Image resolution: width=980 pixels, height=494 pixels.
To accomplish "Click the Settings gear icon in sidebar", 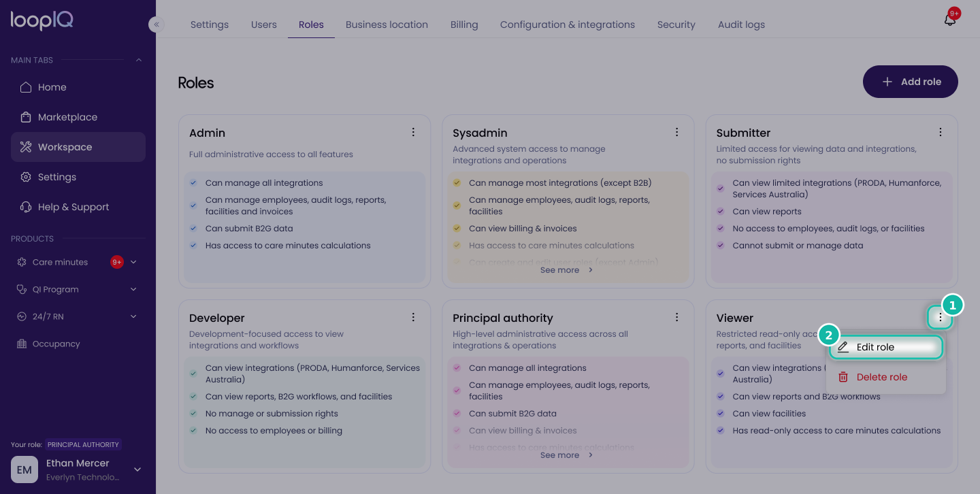I will (x=26, y=177).
